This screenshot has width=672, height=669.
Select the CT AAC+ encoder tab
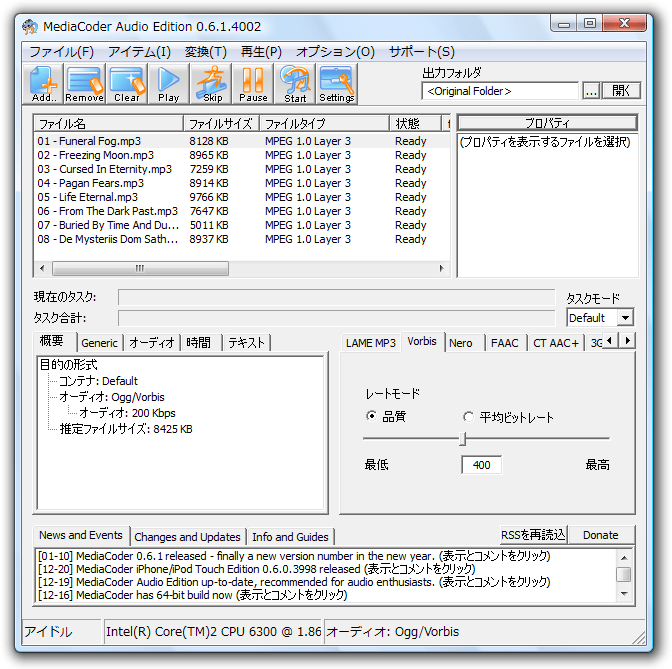point(556,343)
